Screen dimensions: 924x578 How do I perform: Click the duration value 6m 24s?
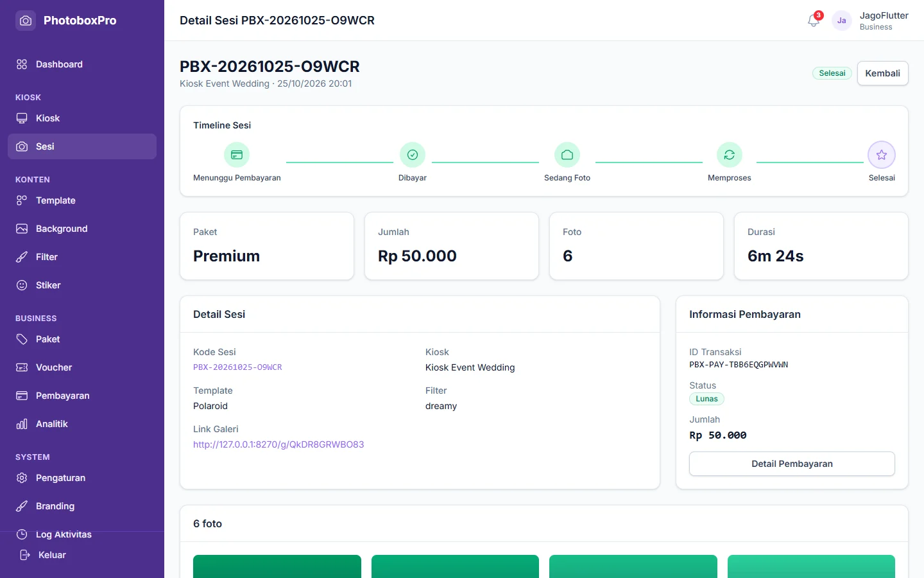tap(775, 256)
